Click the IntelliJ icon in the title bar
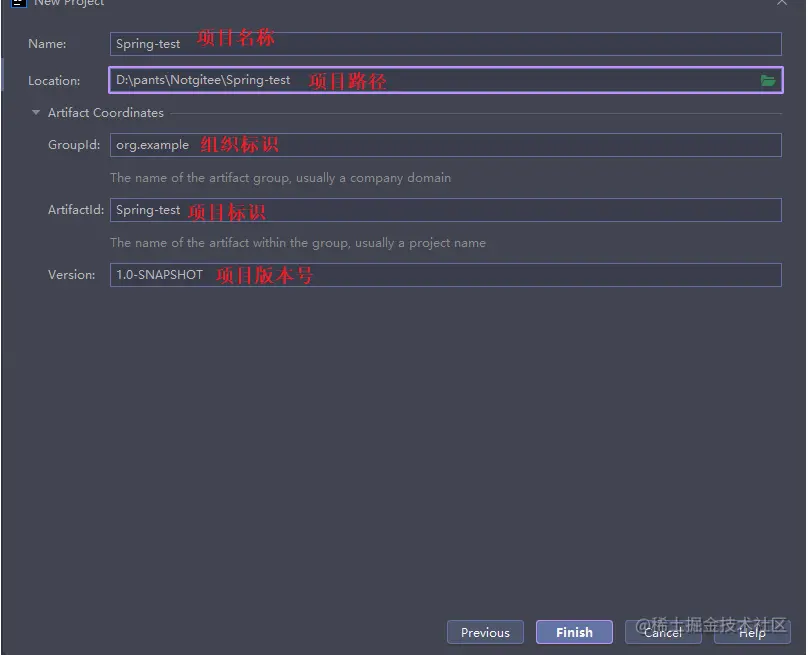Viewport: 808px width, 655px height. coord(19,3)
